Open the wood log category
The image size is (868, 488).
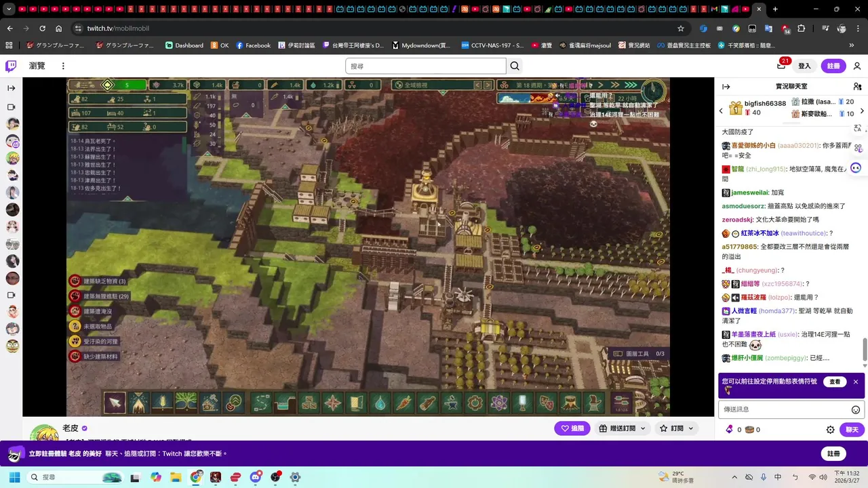tap(428, 403)
